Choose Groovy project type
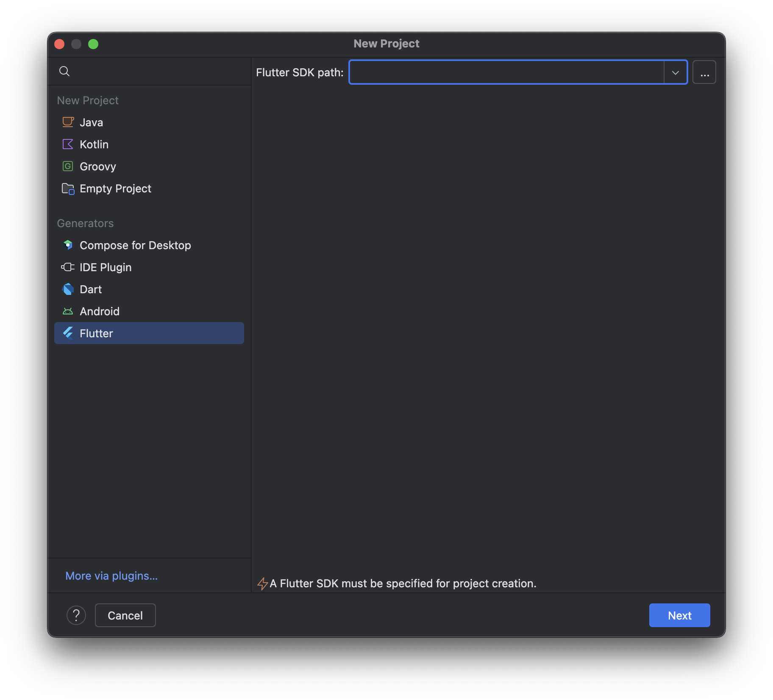 (149, 167)
